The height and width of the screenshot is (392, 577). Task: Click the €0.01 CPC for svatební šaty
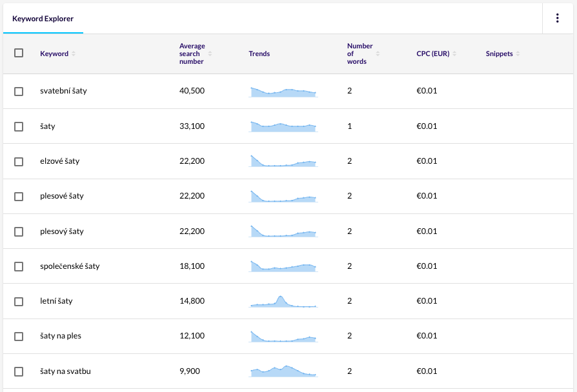[427, 91]
